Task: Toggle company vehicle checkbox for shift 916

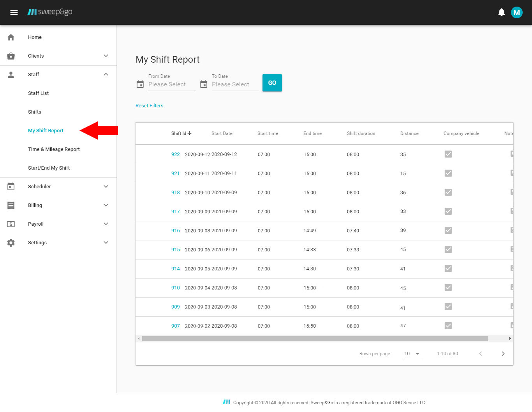Action: tap(448, 230)
